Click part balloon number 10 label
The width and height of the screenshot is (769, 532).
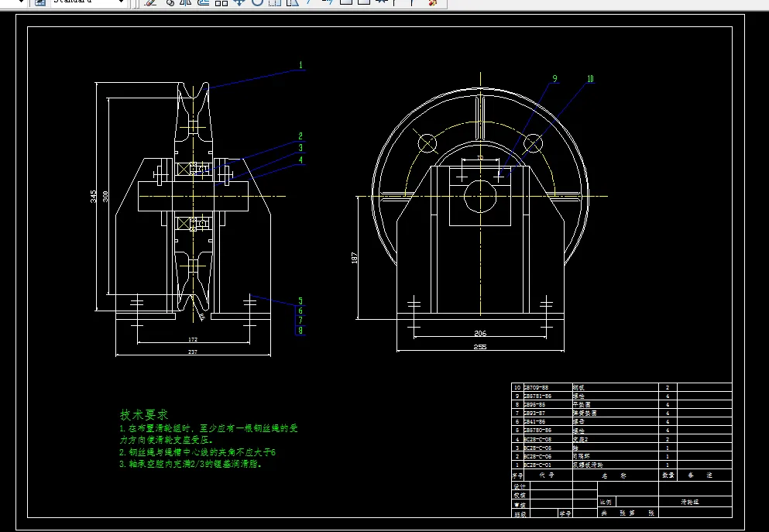point(590,78)
